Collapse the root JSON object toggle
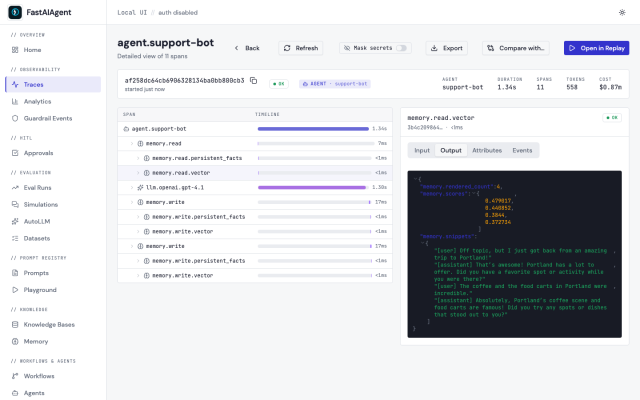This screenshot has width=640, height=400. [x=416, y=179]
